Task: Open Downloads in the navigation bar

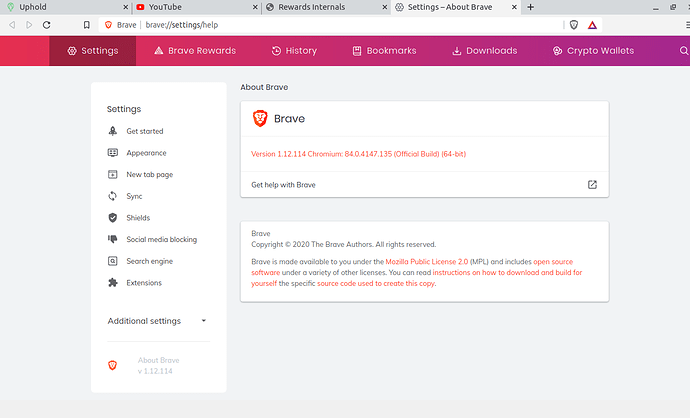Action: coord(484,51)
